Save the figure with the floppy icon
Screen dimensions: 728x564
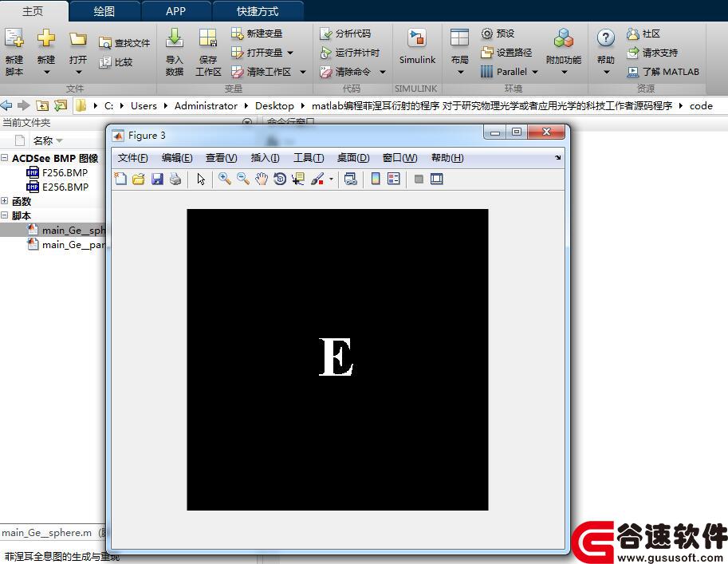click(157, 179)
